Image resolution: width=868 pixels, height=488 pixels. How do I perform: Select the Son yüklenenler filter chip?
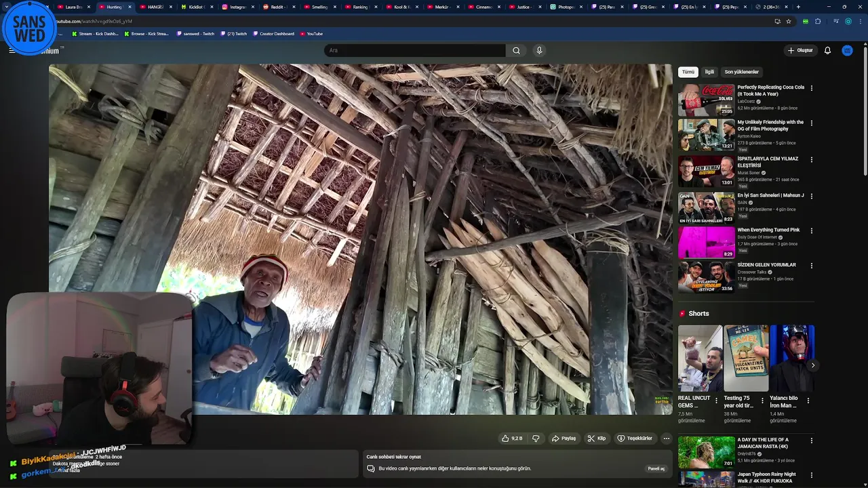[x=741, y=72]
